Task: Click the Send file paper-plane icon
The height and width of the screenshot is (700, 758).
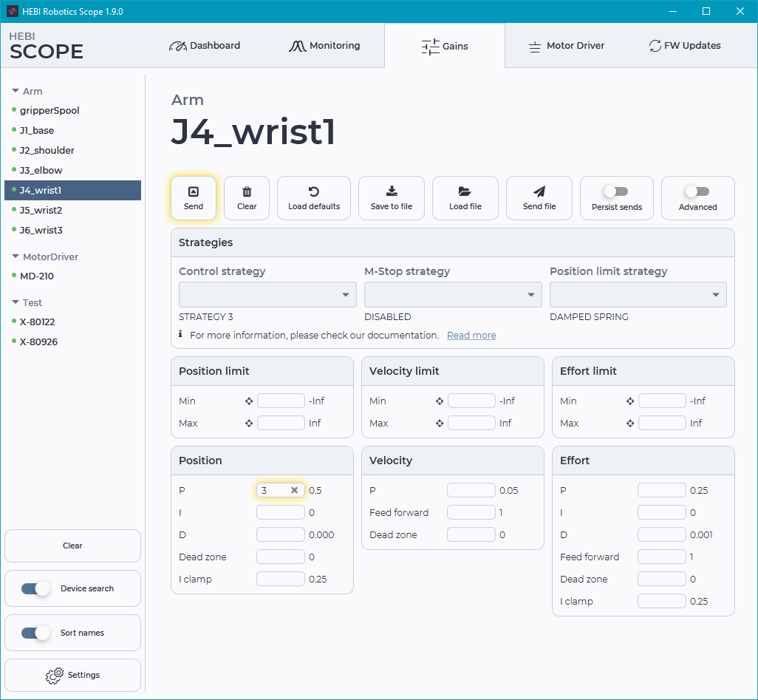Action: click(x=539, y=191)
